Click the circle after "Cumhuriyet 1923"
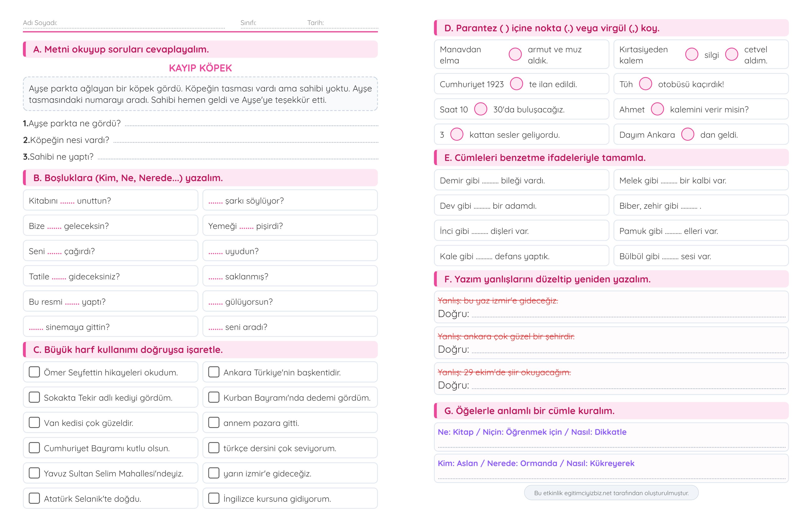The width and height of the screenshot is (812, 528). 516,84
